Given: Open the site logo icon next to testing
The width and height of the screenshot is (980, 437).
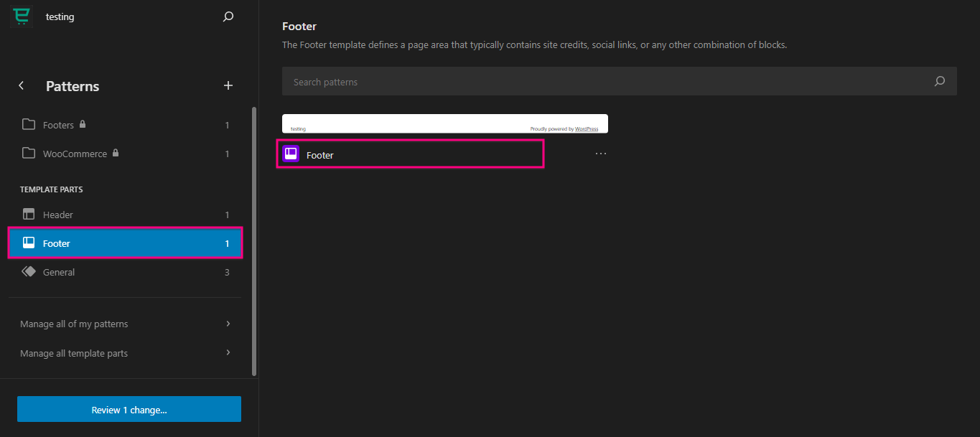Looking at the screenshot, I should click(x=22, y=16).
